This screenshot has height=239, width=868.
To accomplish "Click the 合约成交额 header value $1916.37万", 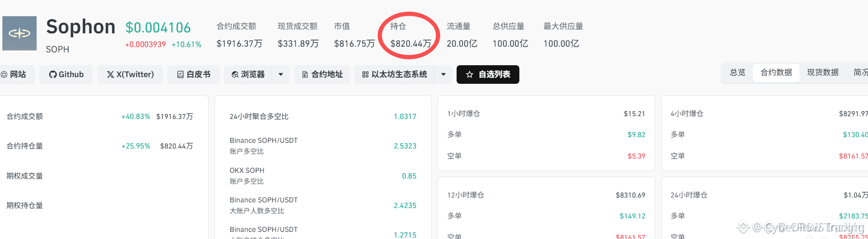I will [x=239, y=44].
